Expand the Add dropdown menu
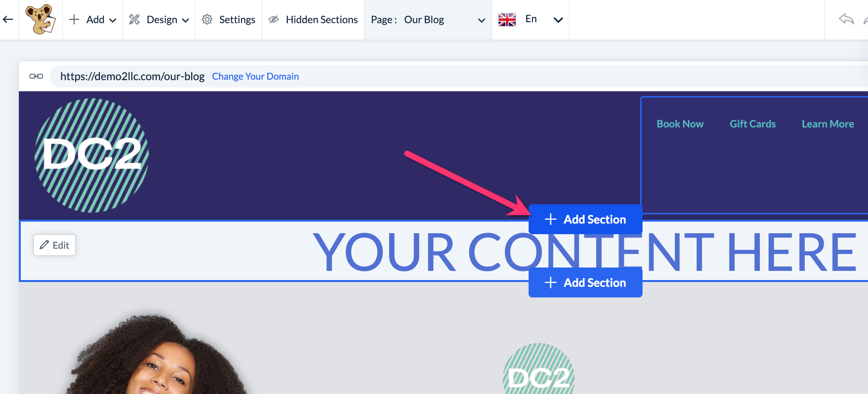 pos(93,20)
